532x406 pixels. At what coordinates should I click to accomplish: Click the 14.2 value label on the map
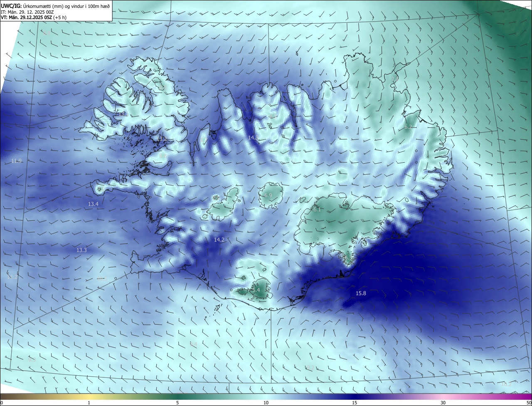219,240
